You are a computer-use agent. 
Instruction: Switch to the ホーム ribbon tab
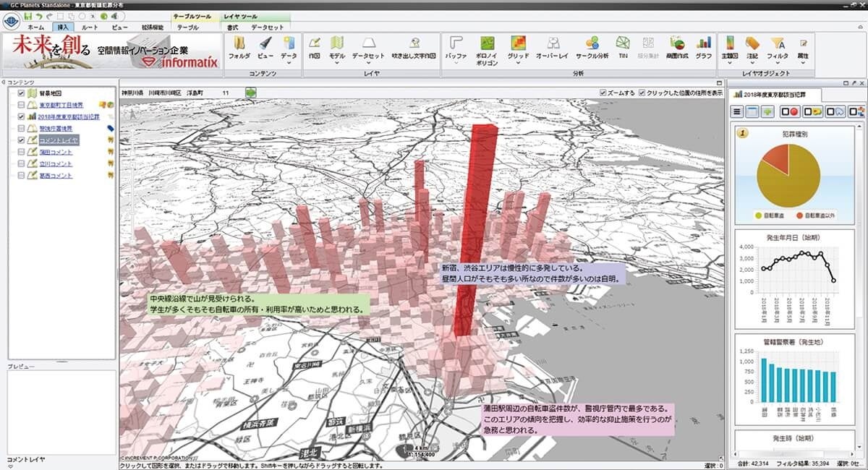point(35,27)
